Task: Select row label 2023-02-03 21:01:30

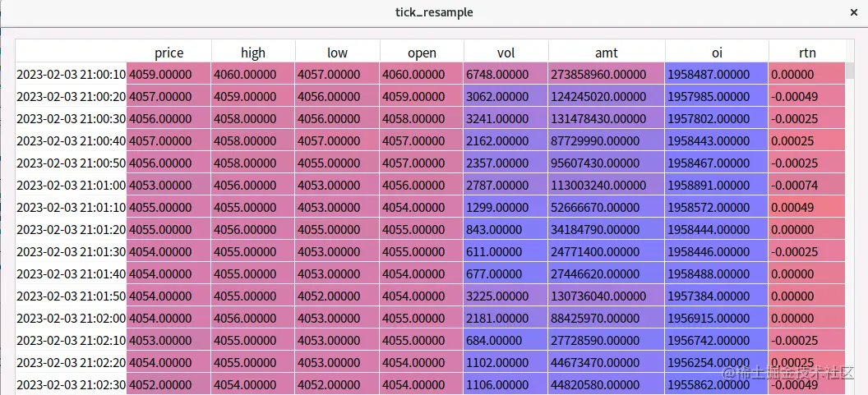Action: tap(71, 251)
